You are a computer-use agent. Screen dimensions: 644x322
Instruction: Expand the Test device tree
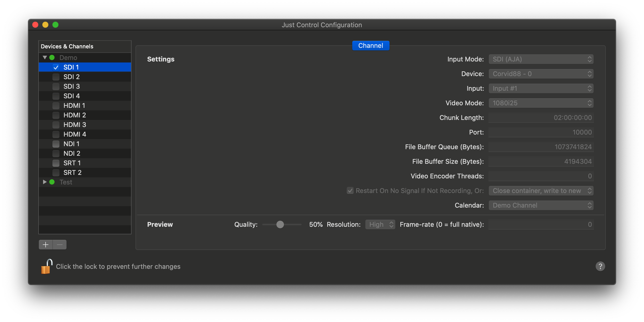coord(45,182)
